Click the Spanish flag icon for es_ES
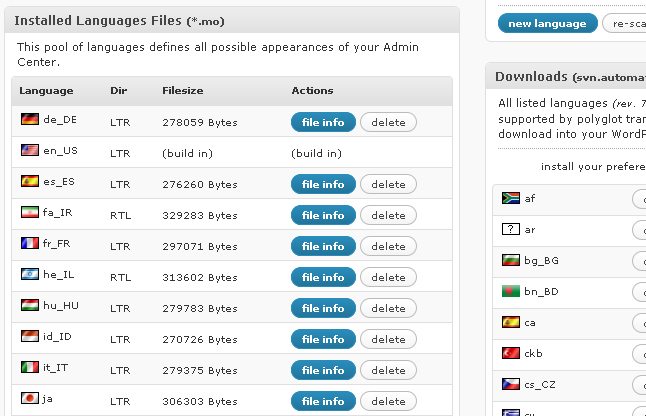 coord(29,182)
